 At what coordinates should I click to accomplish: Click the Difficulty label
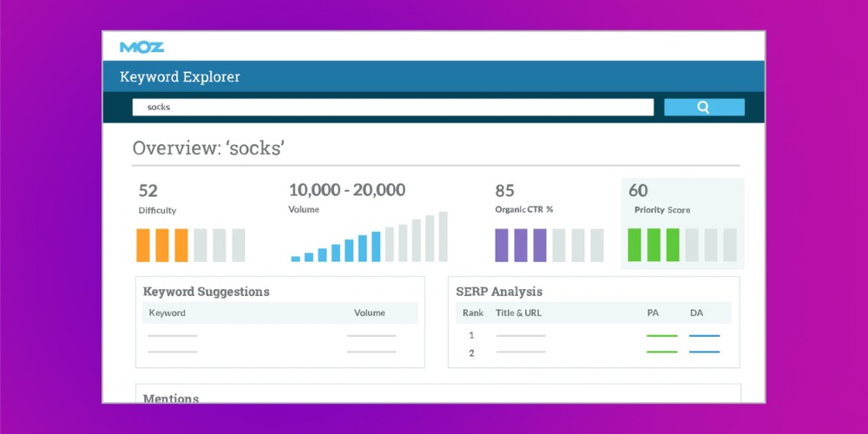[x=157, y=210]
